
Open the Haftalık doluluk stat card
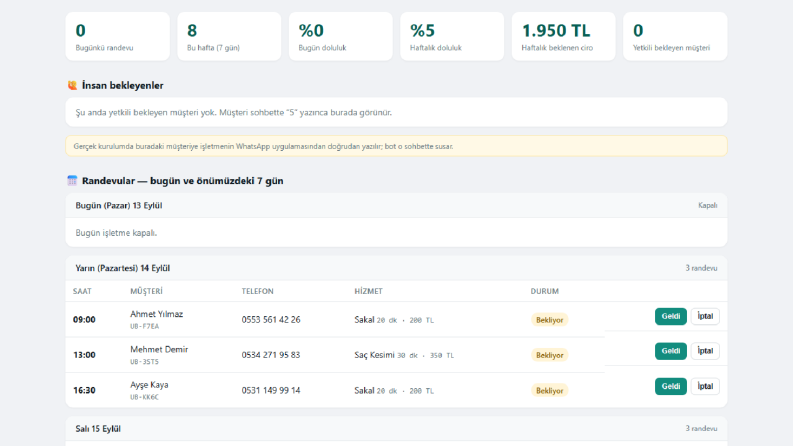pyautogui.click(x=452, y=36)
